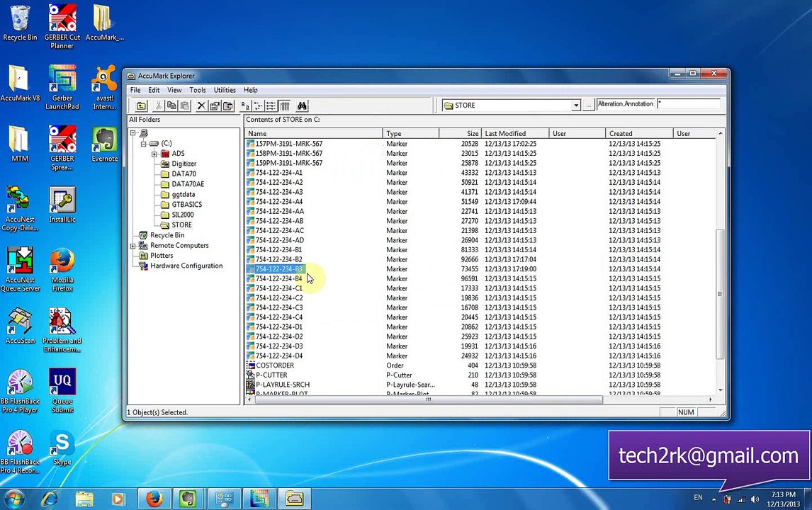Image resolution: width=812 pixels, height=510 pixels.
Task: Sort by the Created column header
Action: tap(639, 134)
